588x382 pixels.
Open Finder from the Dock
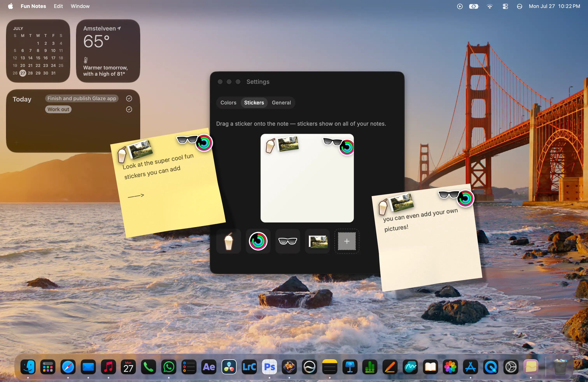(28, 367)
